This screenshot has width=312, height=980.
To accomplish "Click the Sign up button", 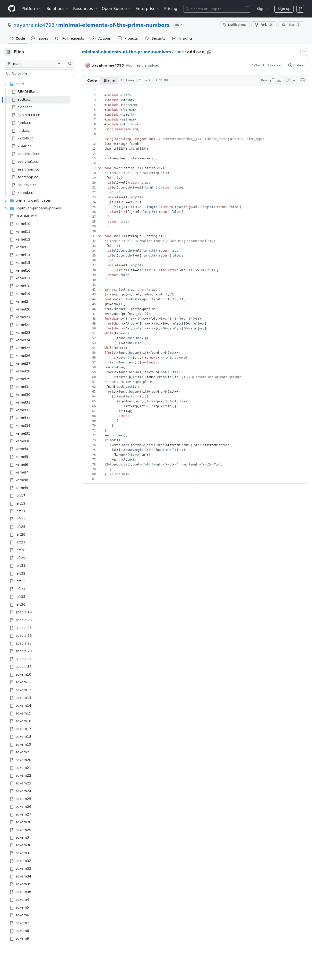I will 284,8.
